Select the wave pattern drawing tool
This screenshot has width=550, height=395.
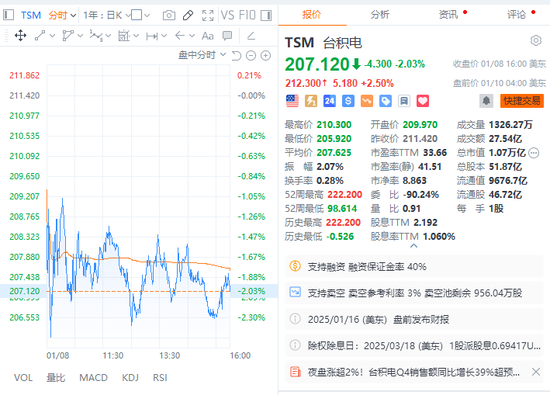click(96, 35)
